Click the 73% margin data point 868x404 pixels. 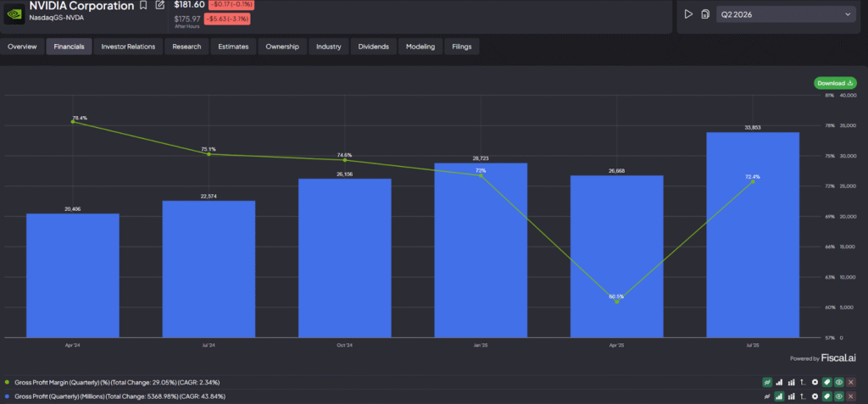click(481, 175)
